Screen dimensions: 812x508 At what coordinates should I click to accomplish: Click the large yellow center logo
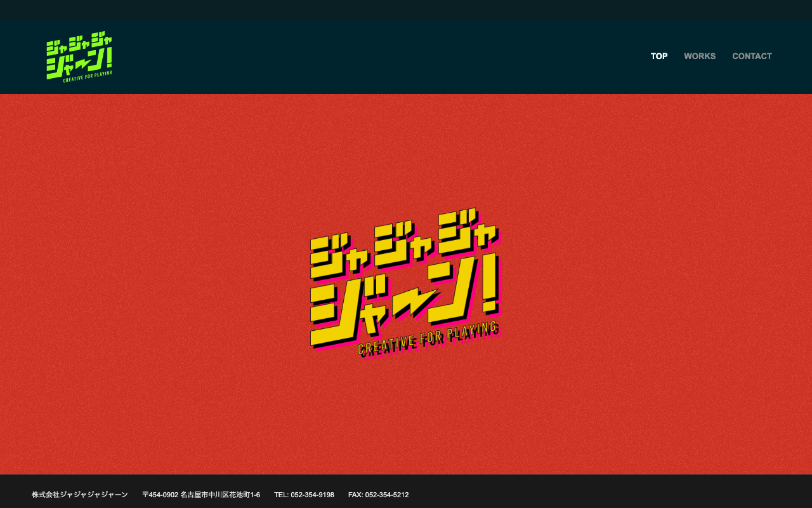pos(405,283)
